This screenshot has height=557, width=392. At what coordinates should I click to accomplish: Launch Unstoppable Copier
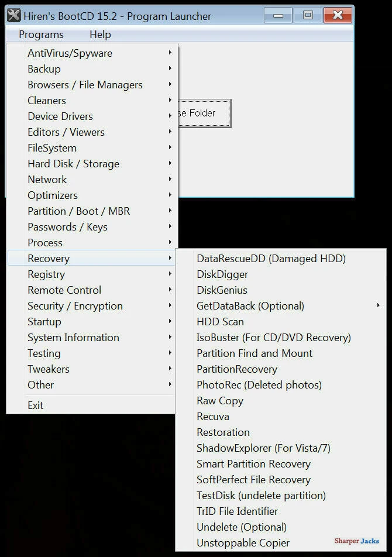point(280,543)
